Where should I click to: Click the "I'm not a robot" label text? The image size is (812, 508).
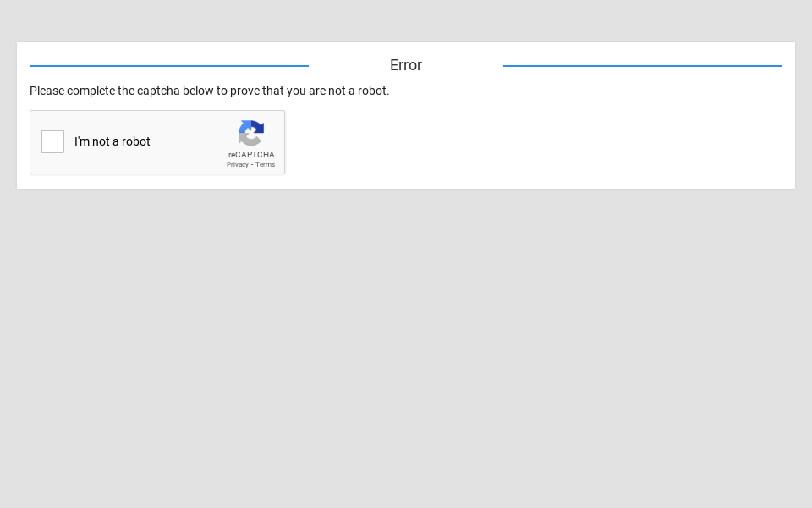pos(112,141)
